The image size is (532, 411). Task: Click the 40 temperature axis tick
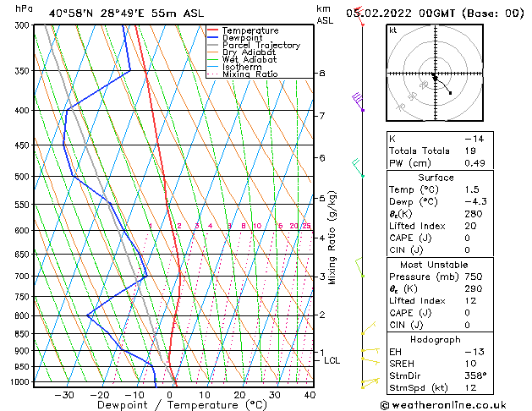pyautogui.click(x=310, y=395)
